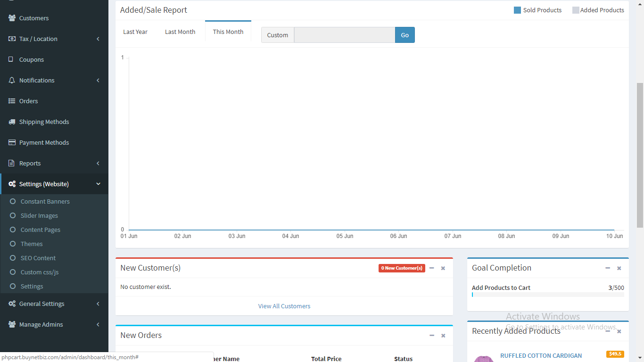
Task: Open the View All Customers link
Action: pos(284,306)
